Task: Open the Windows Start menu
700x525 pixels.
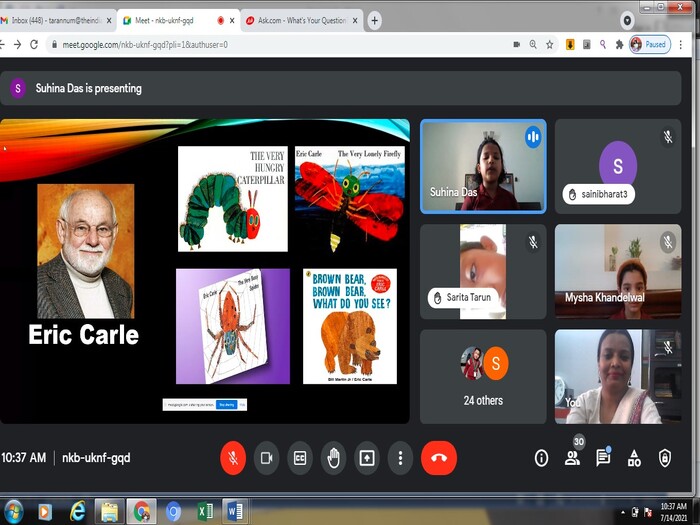Action: tap(12, 512)
